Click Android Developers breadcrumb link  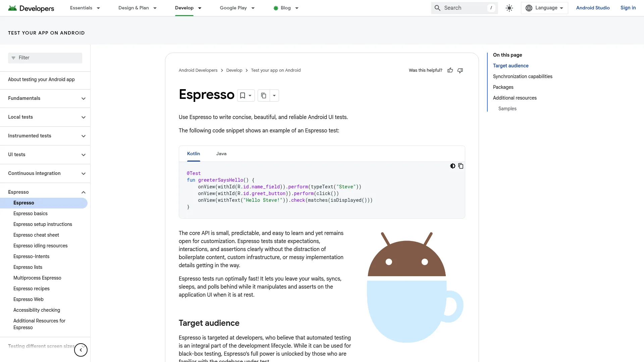(198, 70)
